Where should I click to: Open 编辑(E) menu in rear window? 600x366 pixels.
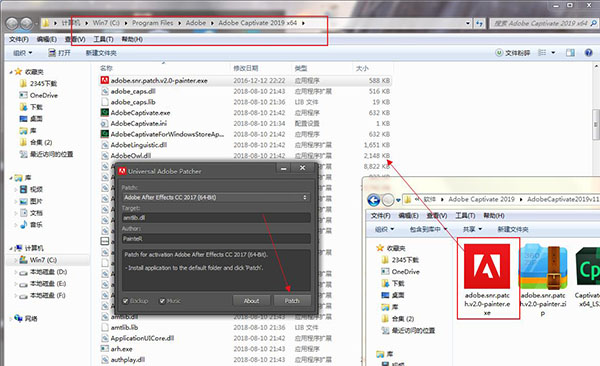point(47,39)
